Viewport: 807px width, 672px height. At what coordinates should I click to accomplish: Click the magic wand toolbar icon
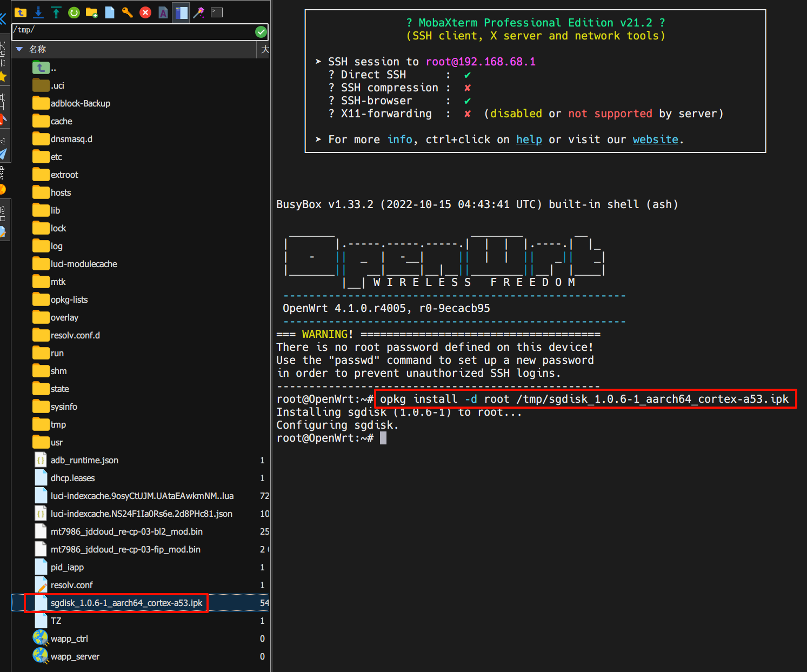pyautogui.click(x=199, y=12)
